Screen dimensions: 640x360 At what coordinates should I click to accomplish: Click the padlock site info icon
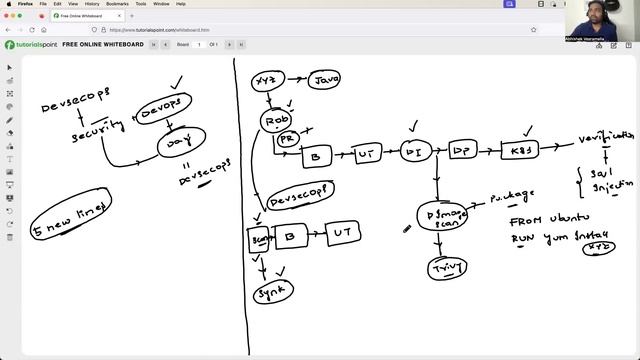point(103,30)
